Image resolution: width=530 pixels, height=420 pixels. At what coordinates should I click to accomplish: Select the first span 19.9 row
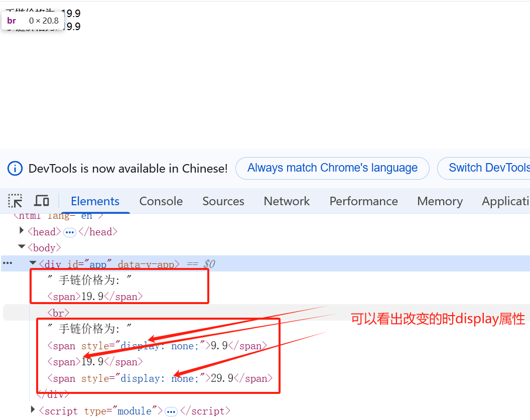[95, 297]
